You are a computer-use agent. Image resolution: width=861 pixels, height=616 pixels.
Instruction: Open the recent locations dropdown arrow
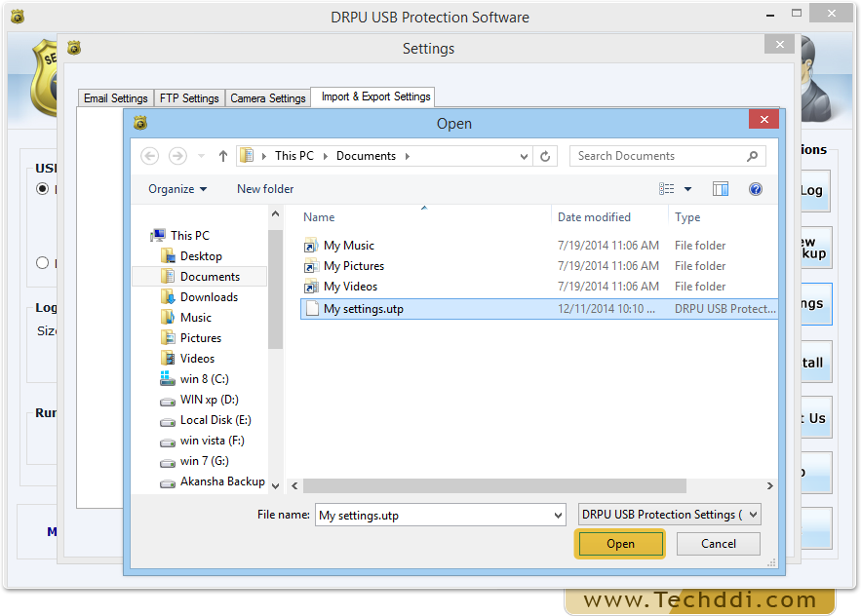[201, 157]
